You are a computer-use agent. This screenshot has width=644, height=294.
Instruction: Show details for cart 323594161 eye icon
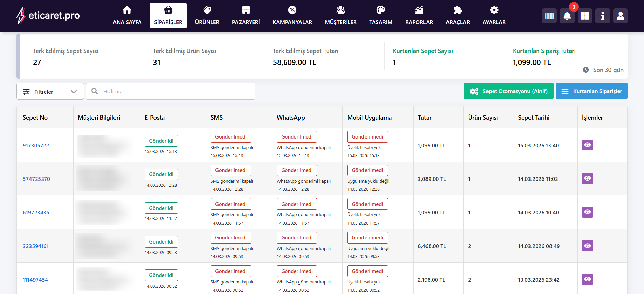pos(587,246)
